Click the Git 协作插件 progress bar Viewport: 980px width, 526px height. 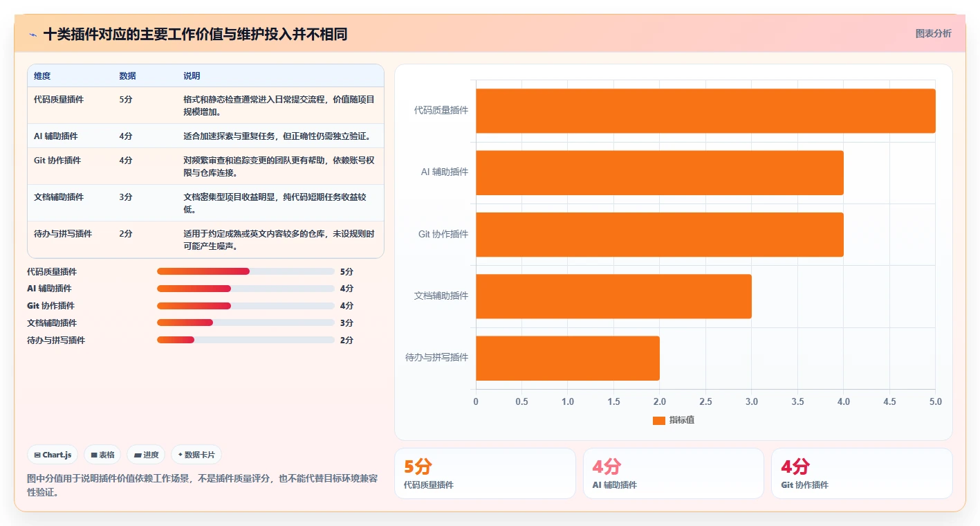246,306
